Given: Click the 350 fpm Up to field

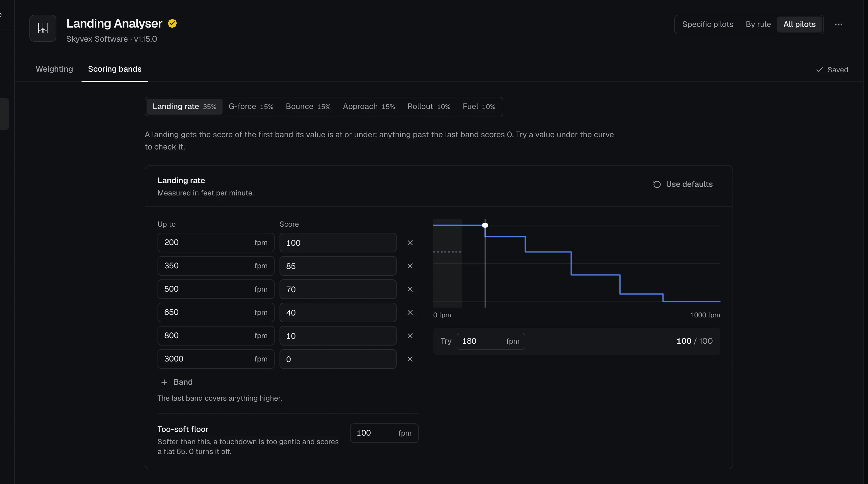Looking at the screenshot, I should coord(216,266).
